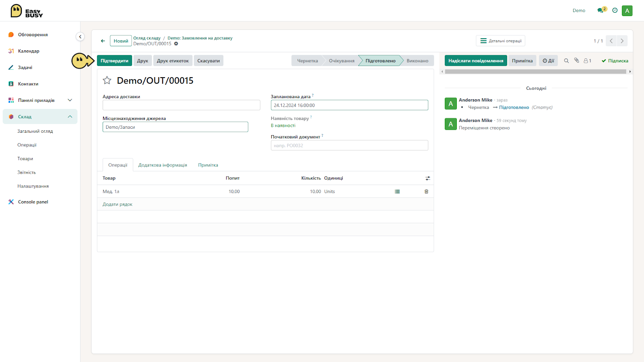Open the clock activities icon in header
The height and width of the screenshot is (362, 644).
[615, 10]
